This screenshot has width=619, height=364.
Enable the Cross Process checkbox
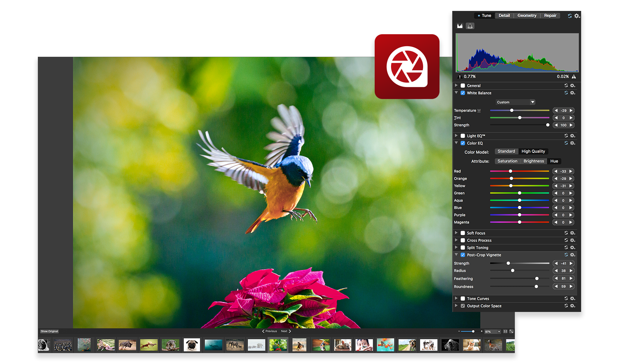(x=463, y=240)
